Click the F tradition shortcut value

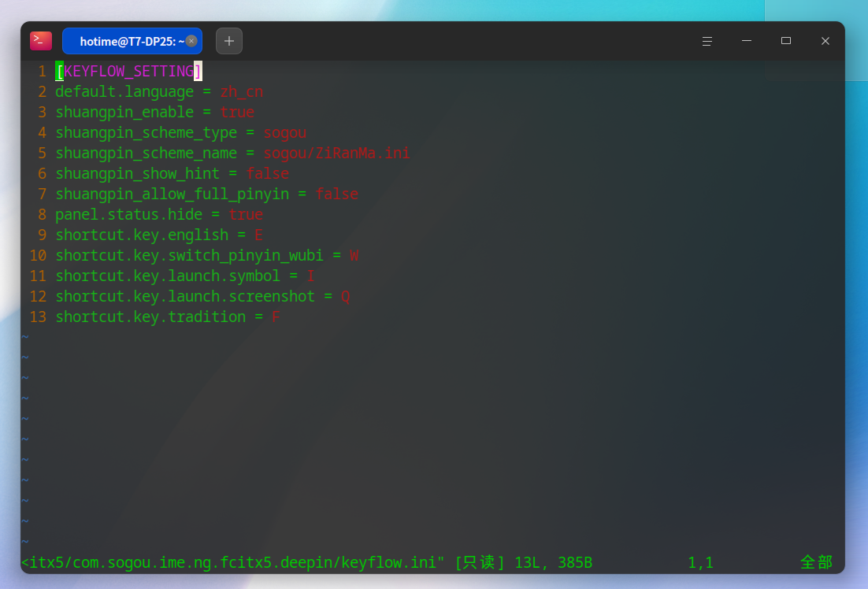pos(276,317)
